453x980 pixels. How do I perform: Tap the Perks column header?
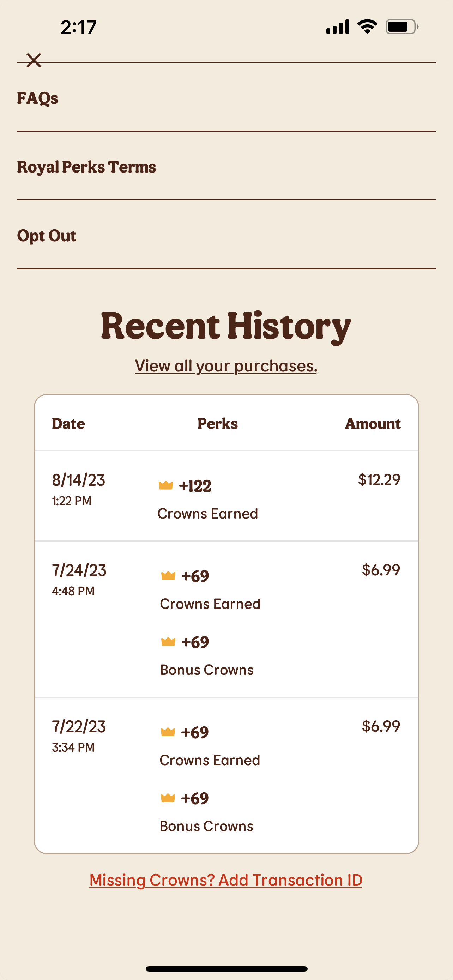tap(218, 424)
